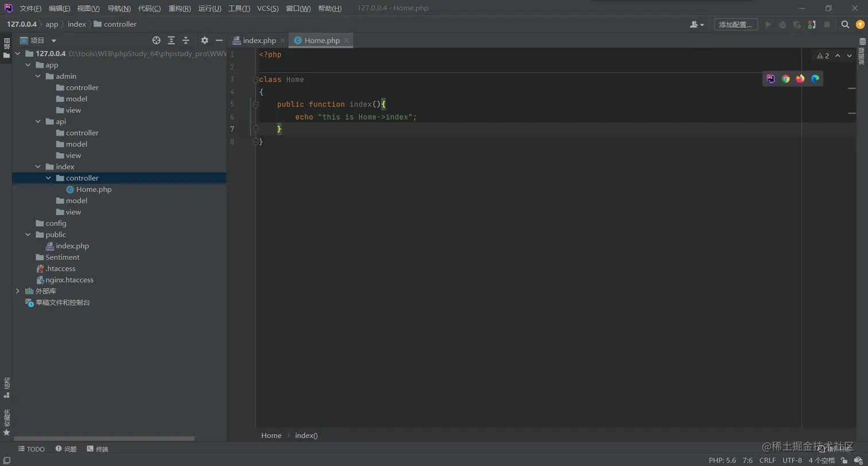
Task: Collapse the api folder
Action: click(38, 121)
